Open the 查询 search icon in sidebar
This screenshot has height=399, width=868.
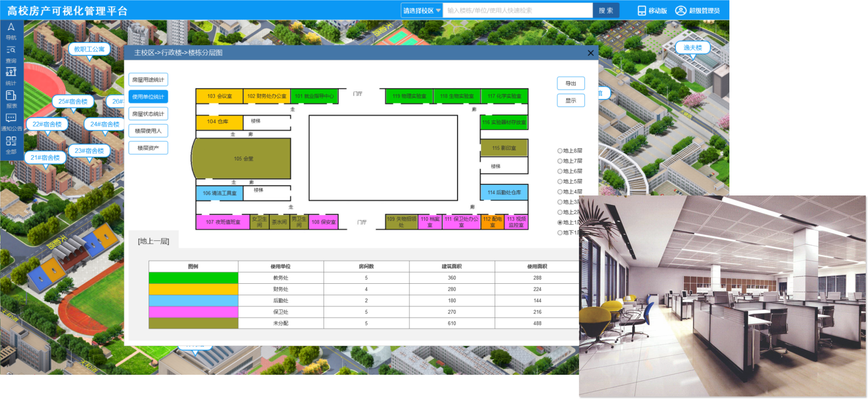11,55
